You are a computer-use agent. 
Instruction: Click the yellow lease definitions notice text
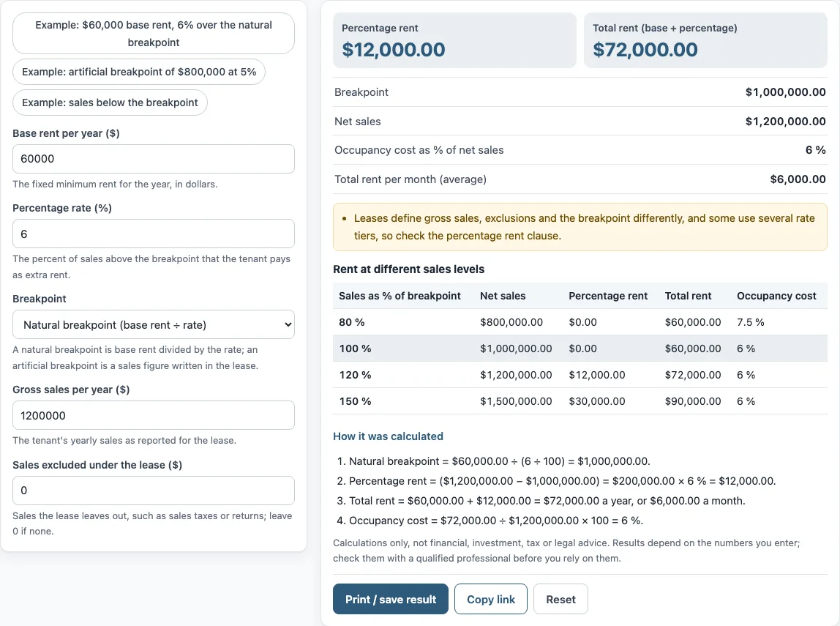(x=584, y=227)
